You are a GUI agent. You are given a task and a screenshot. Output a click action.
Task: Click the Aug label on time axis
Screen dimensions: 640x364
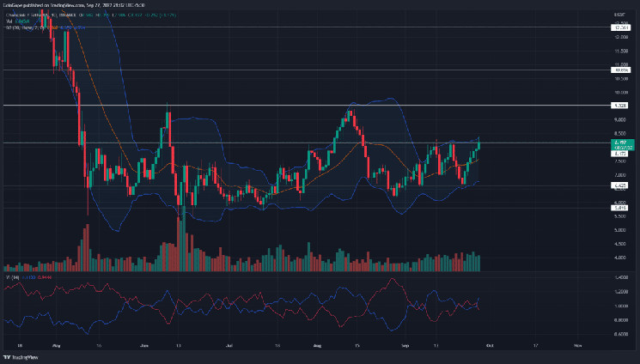click(317, 346)
